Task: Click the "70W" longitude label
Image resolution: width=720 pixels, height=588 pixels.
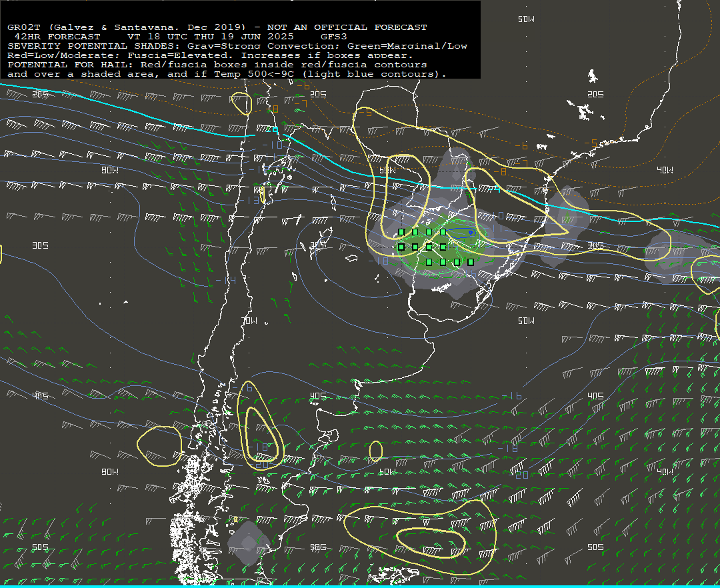Action: tap(250, 321)
